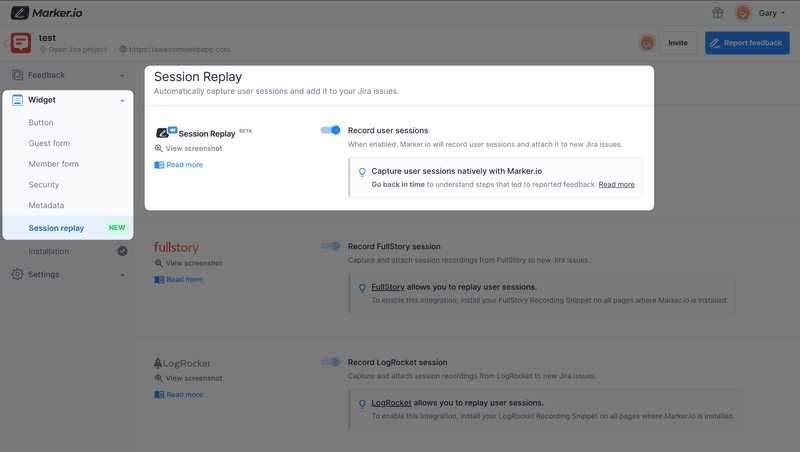This screenshot has width=800, height=452.
Task: Click the member avatar beside Invite
Action: click(x=647, y=43)
